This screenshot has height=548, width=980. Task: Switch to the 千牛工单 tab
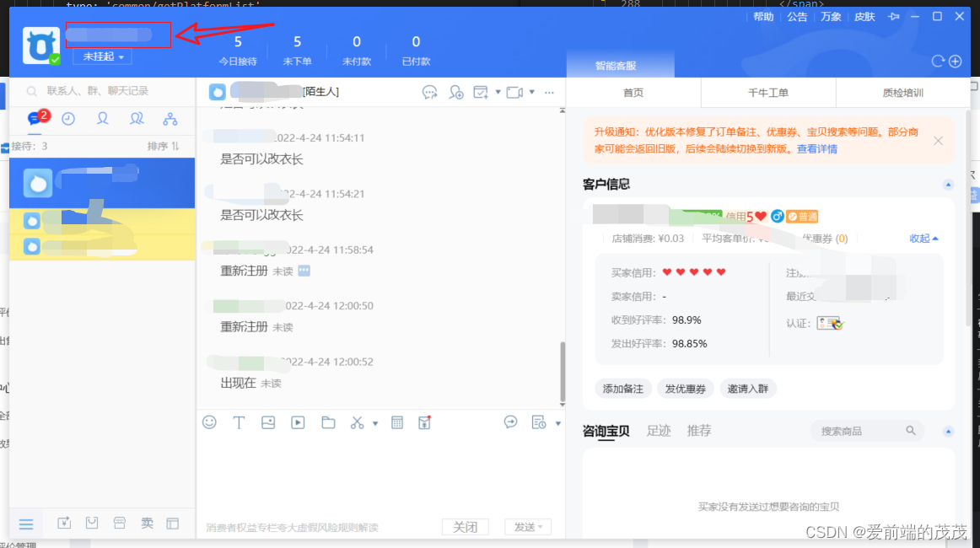pos(768,93)
